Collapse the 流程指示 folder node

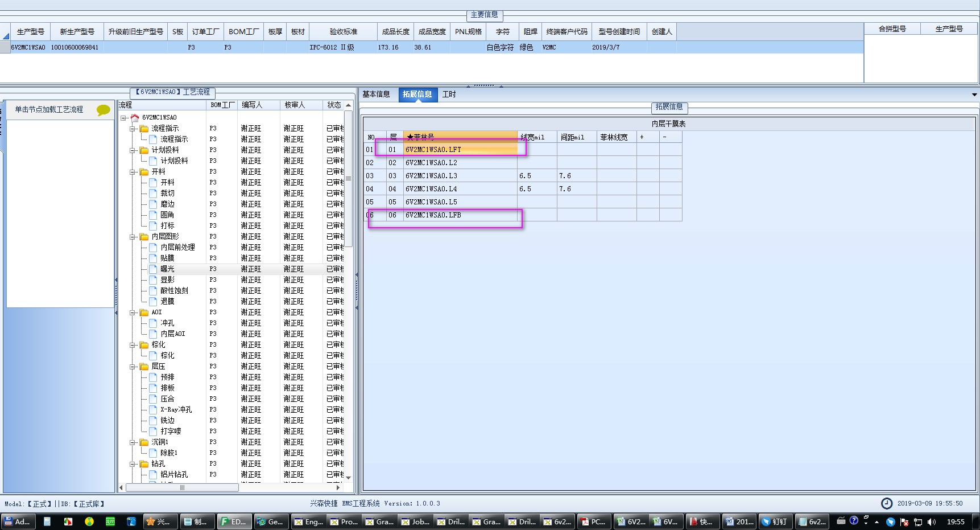pos(133,129)
